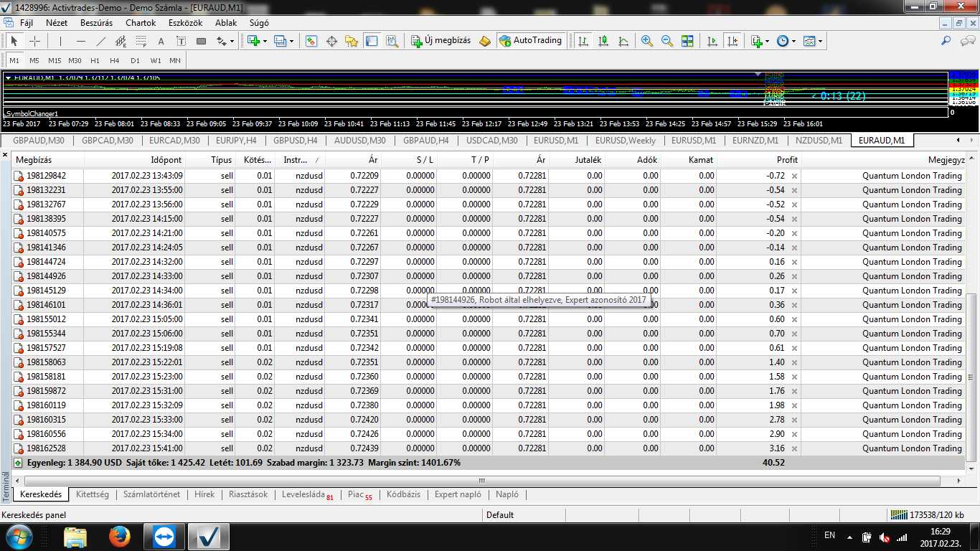Tile chart windows
This screenshot has width=980, height=551.
pos(687,41)
